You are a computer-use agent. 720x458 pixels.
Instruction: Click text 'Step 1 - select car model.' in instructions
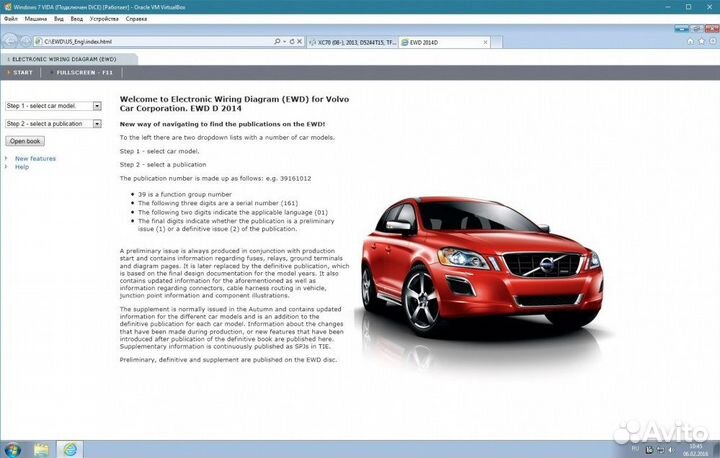click(x=159, y=151)
